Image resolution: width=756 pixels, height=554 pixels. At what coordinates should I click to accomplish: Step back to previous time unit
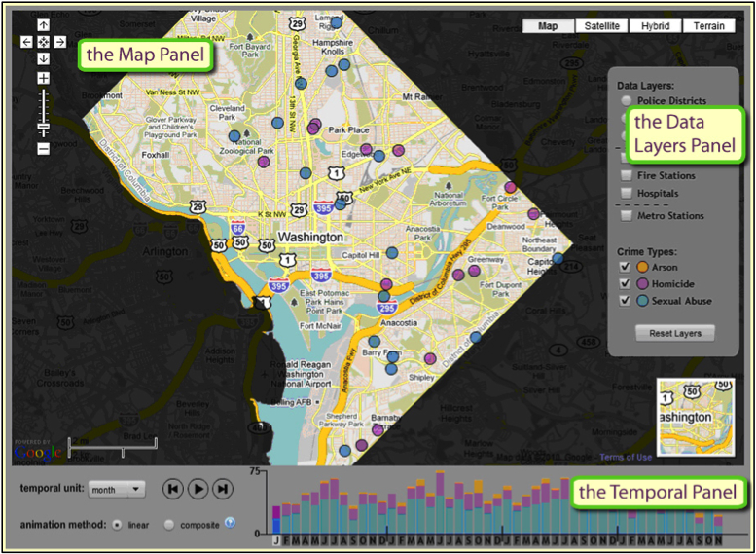(172, 489)
